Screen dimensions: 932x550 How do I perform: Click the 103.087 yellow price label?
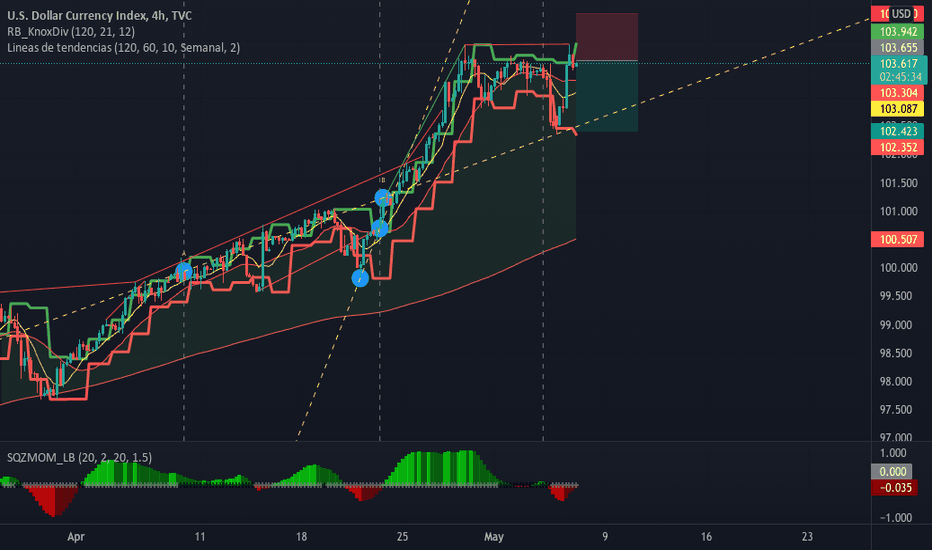point(898,109)
